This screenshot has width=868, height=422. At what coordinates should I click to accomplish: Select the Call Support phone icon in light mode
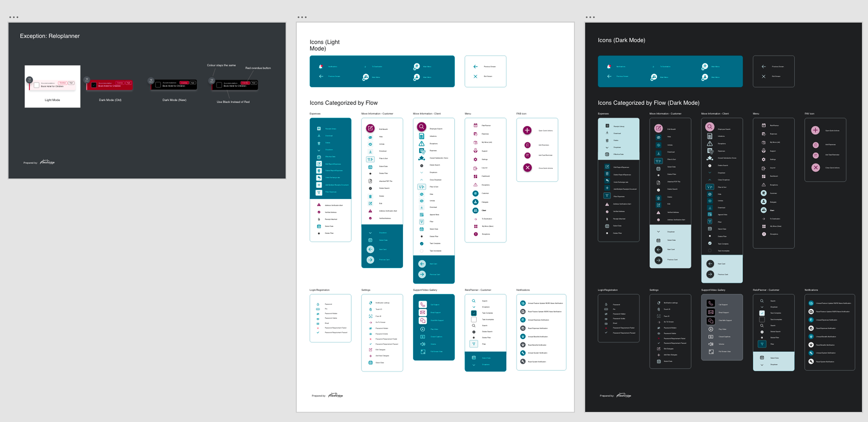pyautogui.click(x=422, y=304)
